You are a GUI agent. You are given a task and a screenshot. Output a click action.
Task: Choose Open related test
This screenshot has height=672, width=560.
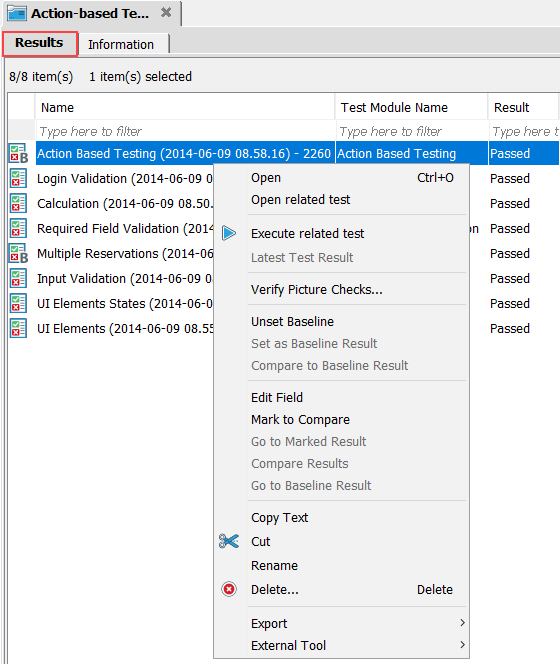tap(300, 200)
